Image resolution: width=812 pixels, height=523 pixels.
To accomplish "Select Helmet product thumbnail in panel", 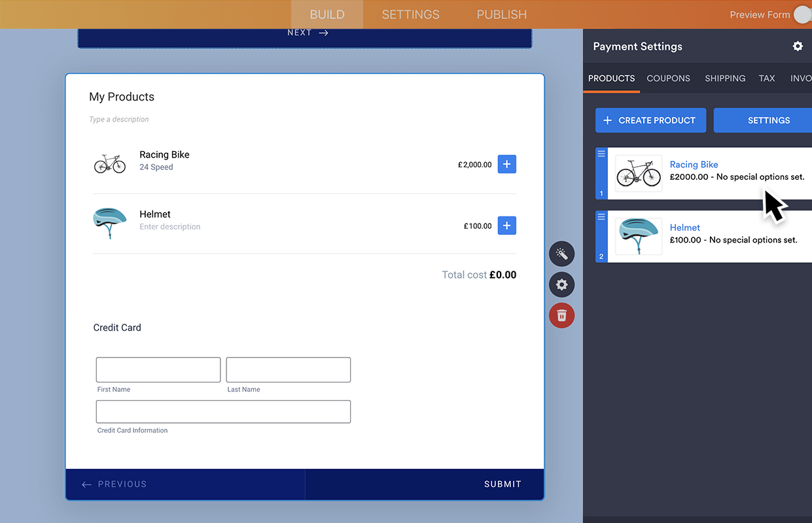I will (x=639, y=237).
